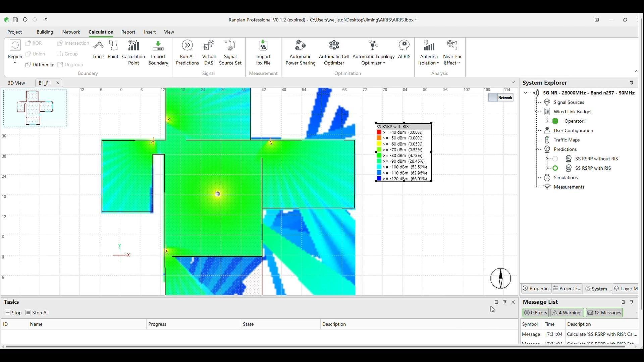Switch to the Insert ribbon tab
This screenshot has height=362, width=644.
(x=150, y=32)
